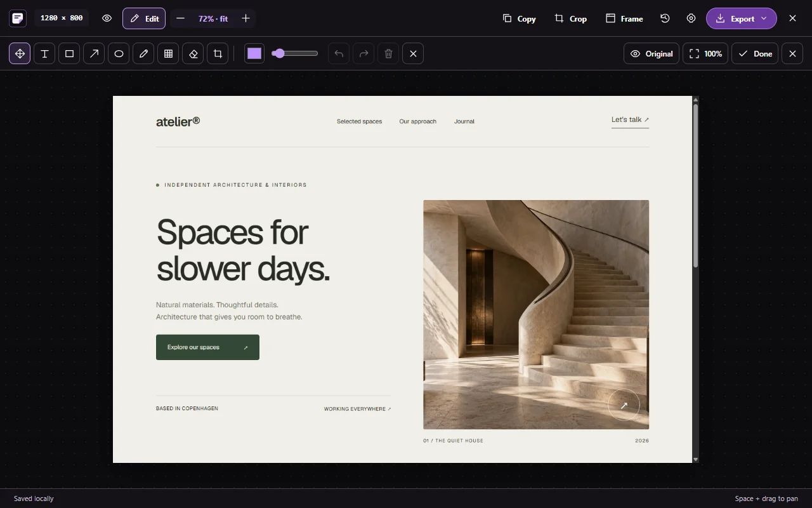Image resolution: width=812 pixels, height=508 pixels.
Task: Select the Arrow drawing tool
Action: 94,53
